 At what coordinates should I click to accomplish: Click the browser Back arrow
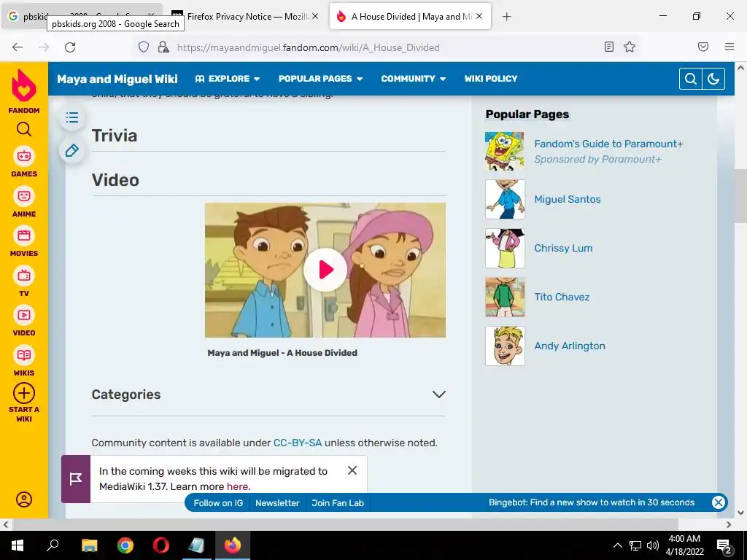[18, 47]
